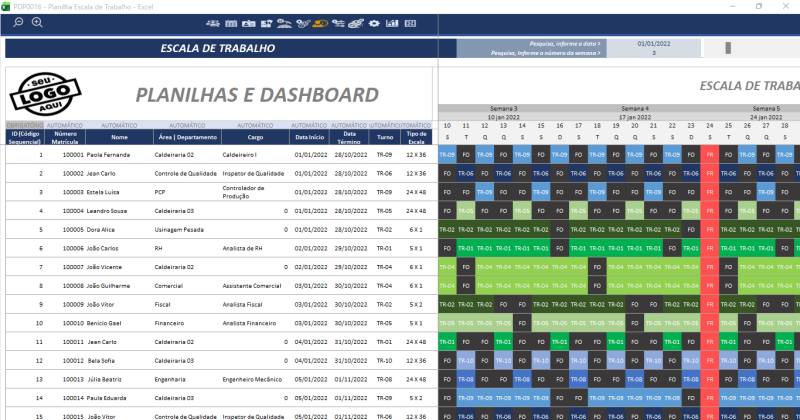Click the 'Seu Logo Aqui' logo image
Viewport: 800px width, 420px height.
click(43, 94)
